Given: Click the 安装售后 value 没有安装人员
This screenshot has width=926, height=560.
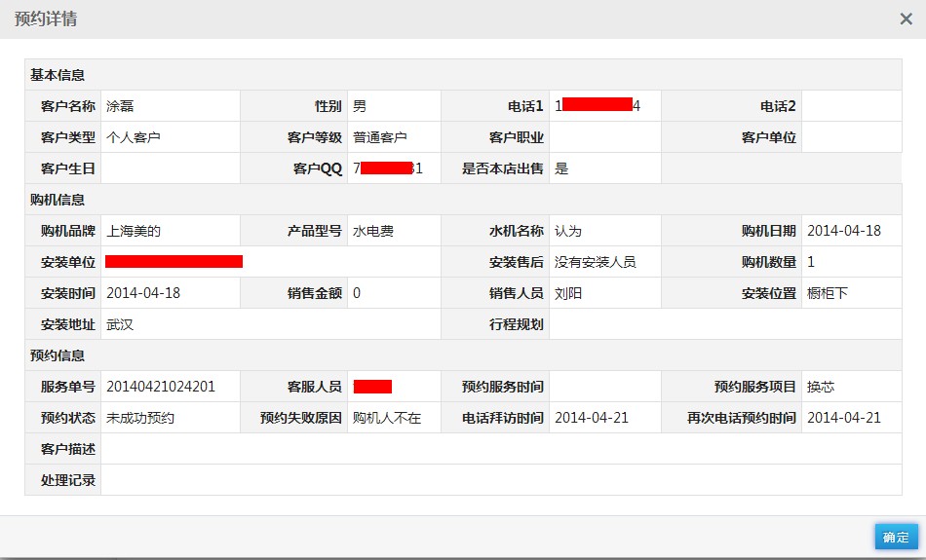Looking at the screenshot, I should coord(595,262).
